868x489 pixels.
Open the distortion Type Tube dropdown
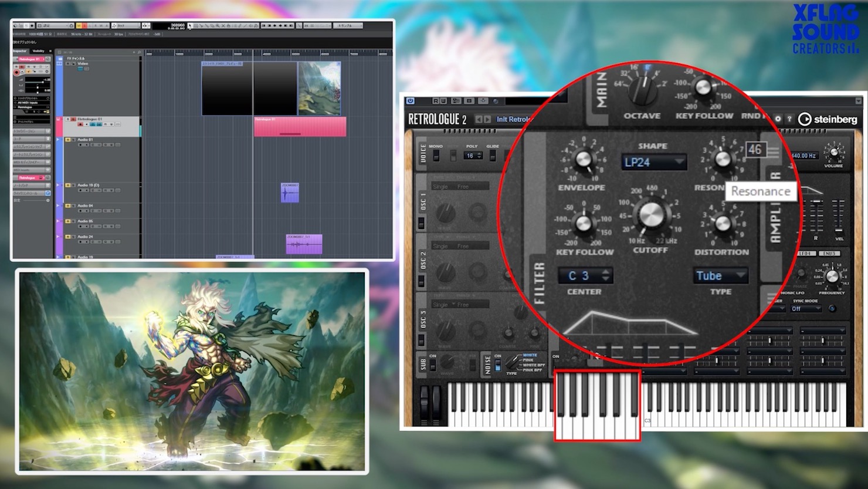[720, 275]
